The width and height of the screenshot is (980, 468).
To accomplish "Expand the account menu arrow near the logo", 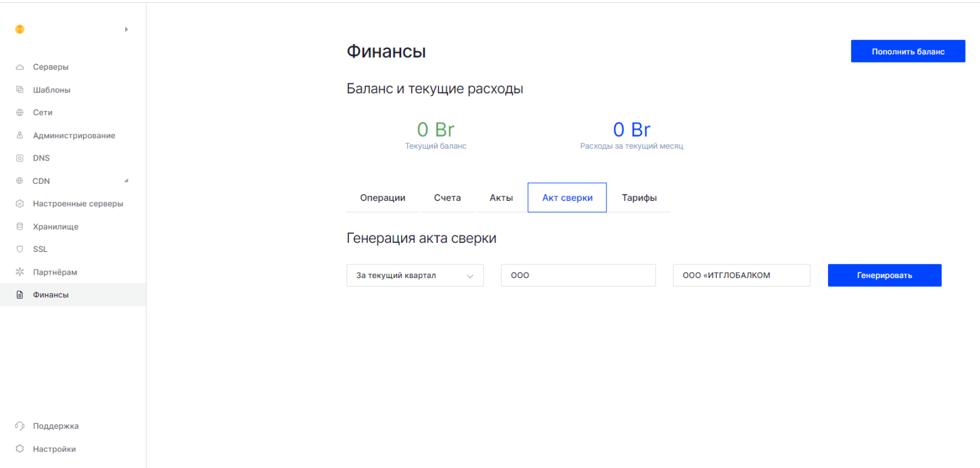I will pyautogui.click(x=126, y=29).
